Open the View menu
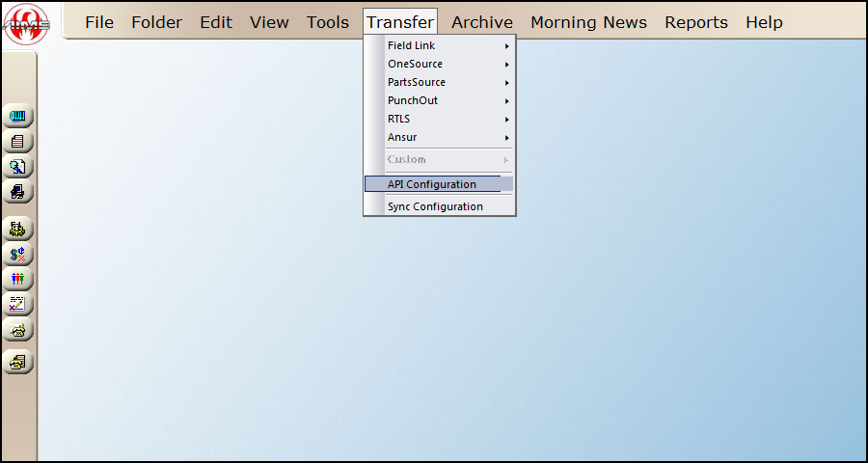 [x=269, y=23]
